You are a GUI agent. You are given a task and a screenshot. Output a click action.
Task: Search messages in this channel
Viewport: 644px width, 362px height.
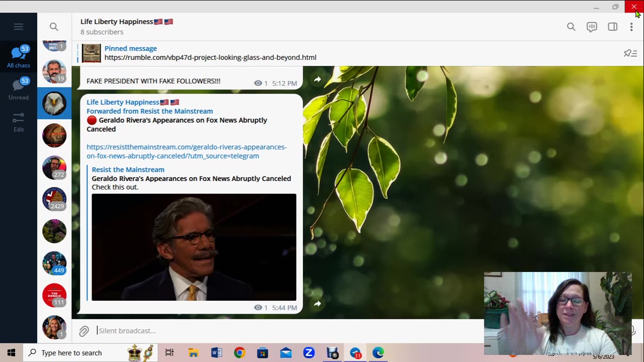571,27
